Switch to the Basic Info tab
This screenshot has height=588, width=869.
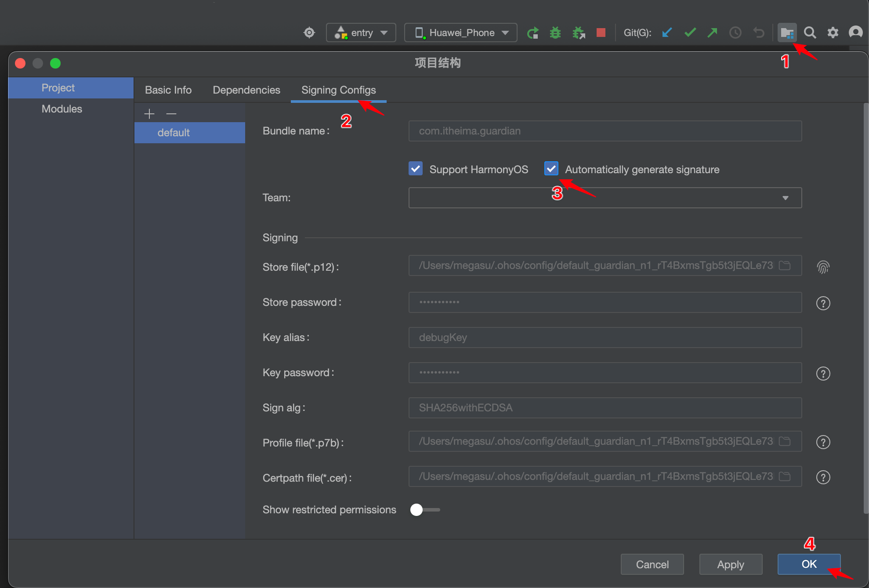(x=168, y=90)
